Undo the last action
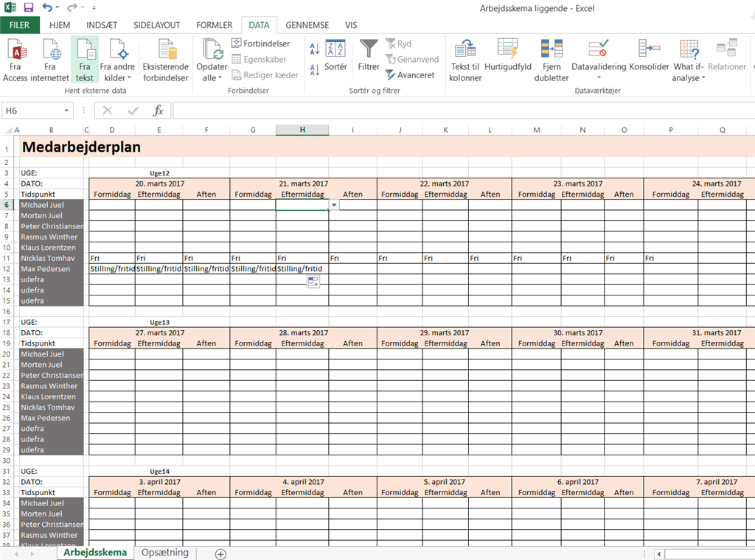755x560 pixels. [x=46, y=7]
